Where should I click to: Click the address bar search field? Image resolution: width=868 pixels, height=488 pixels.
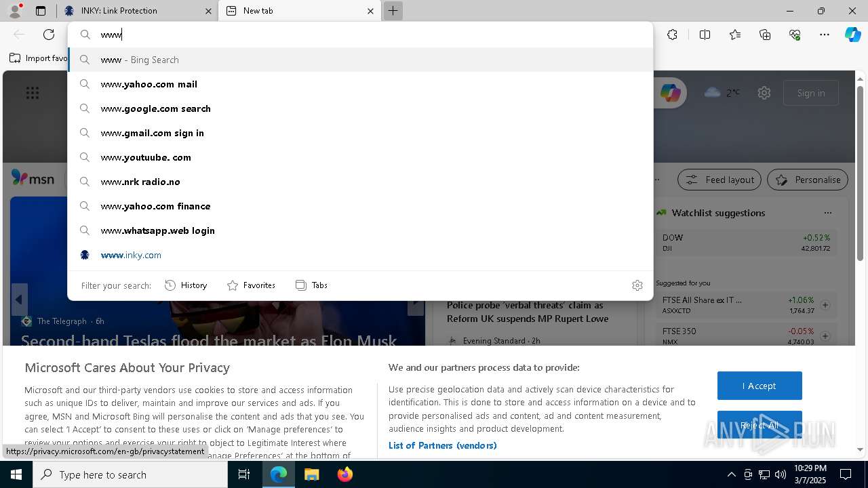pos(360,35)
